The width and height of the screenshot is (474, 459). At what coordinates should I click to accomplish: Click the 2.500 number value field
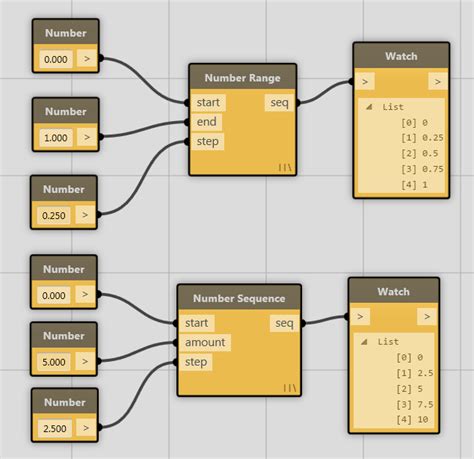point(55,428)
